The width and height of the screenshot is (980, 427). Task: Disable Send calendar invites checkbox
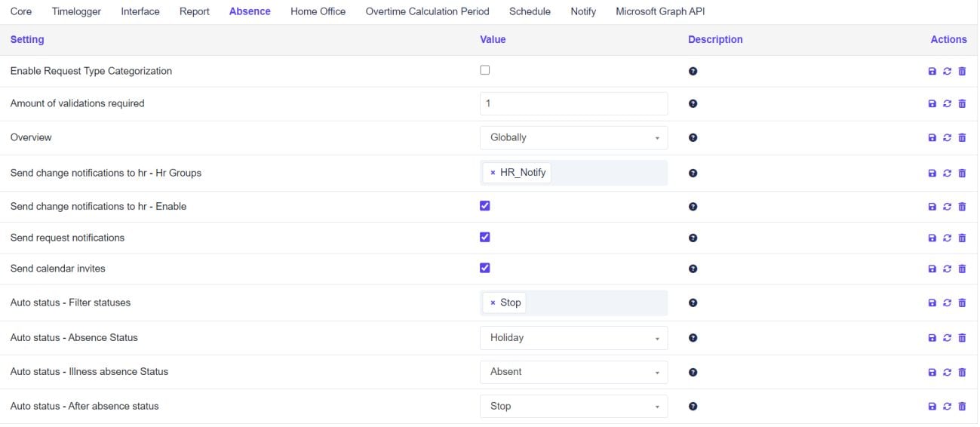[485, 268]
